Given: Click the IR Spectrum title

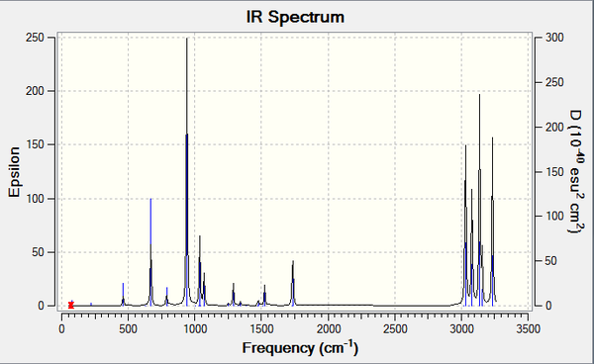Looking at the screenshot, I should click(x=295, y=17).
